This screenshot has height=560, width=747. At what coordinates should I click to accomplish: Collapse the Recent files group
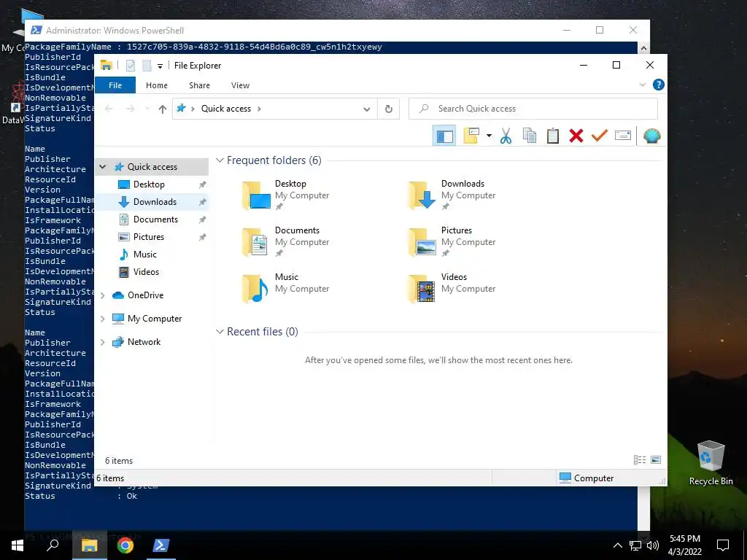click(x=220, y=332)
